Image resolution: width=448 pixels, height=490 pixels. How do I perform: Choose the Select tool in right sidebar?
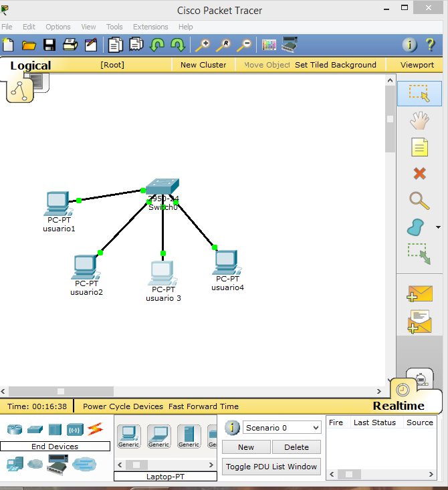pos(419,94)
